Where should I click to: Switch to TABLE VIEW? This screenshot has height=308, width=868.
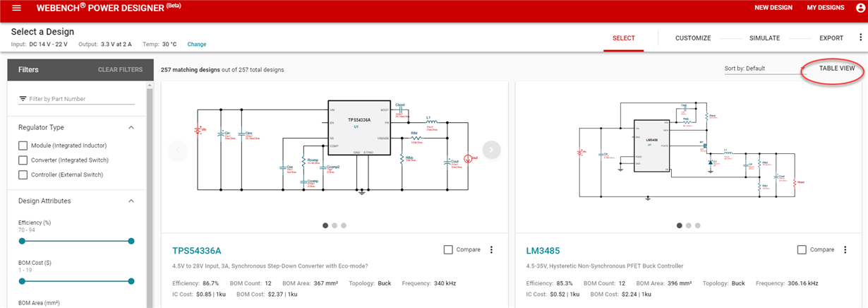click(837, 69)
